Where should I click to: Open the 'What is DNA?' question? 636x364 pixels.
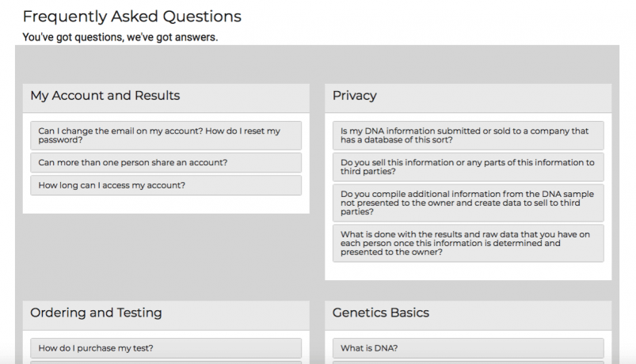(467, 348)
